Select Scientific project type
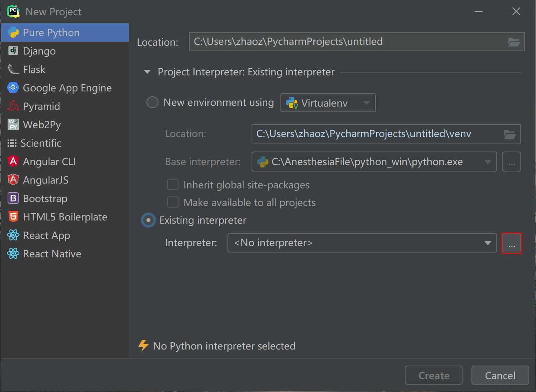The image size is (536, 392). [x=41, y=143]
